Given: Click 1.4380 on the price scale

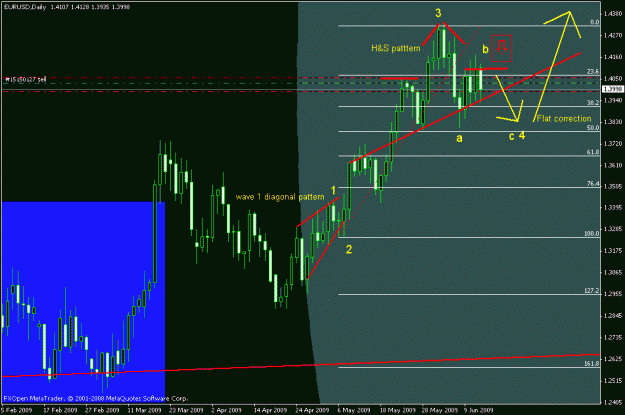Looking at the screenshot, I should tap(613, 14).
